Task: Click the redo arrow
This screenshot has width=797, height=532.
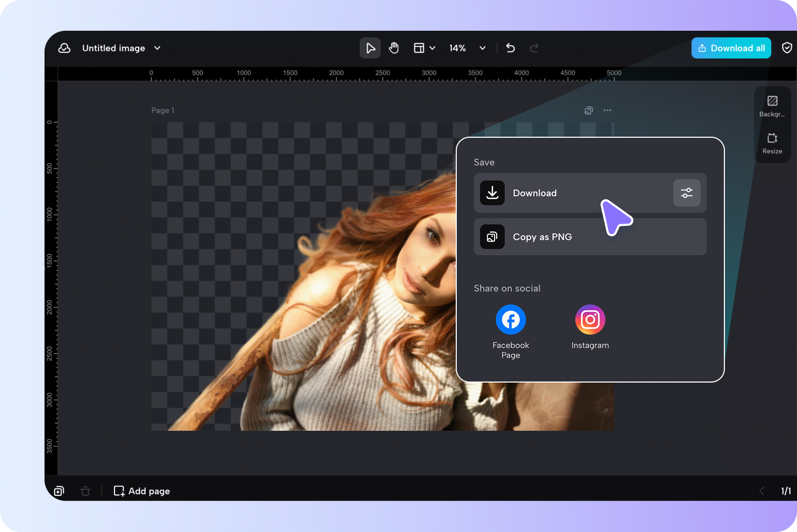Action: coord(534,48)
